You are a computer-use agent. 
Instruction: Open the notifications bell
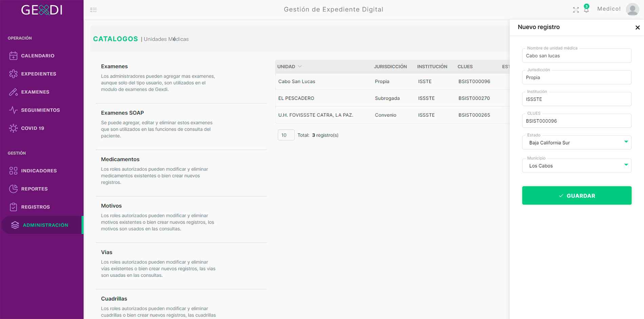586,9
